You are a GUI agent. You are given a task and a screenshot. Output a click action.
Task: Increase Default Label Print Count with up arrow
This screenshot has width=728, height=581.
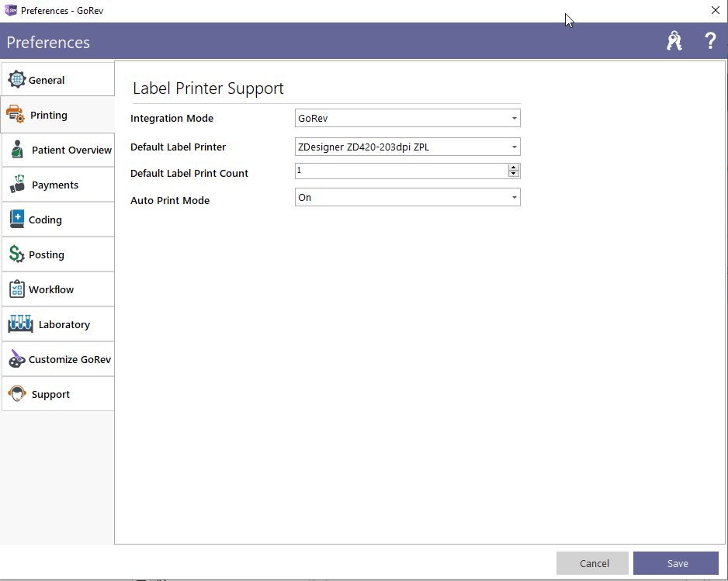(514, 168)
